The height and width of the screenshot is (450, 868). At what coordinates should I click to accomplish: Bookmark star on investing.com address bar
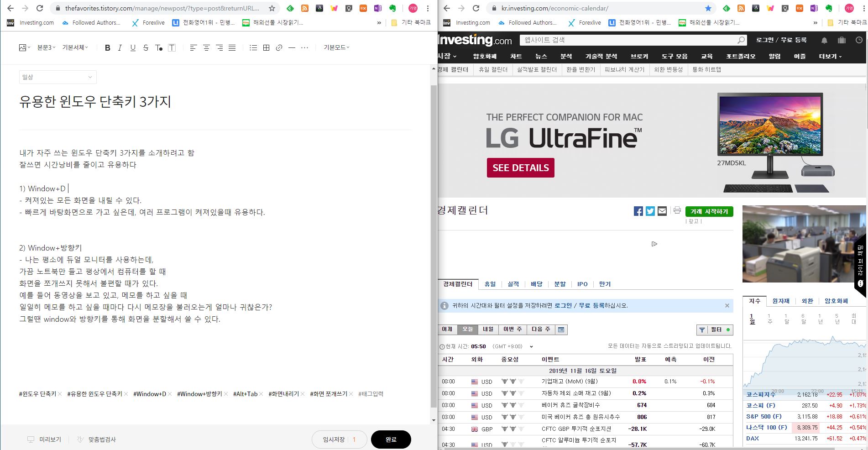click(x=708, y=8)
